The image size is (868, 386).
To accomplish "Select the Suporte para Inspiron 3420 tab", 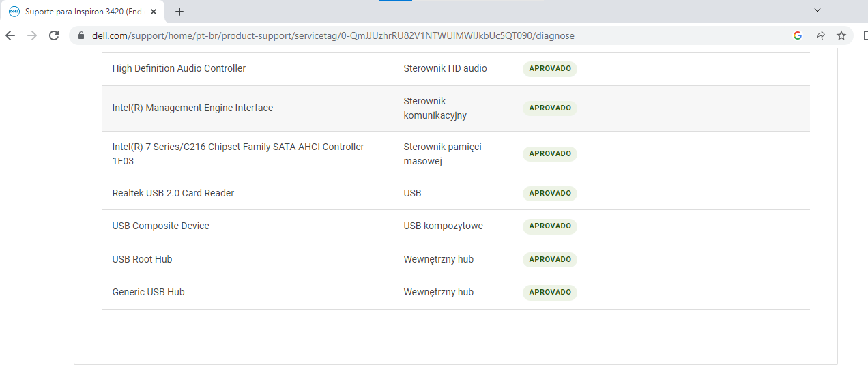I will 84,12.
